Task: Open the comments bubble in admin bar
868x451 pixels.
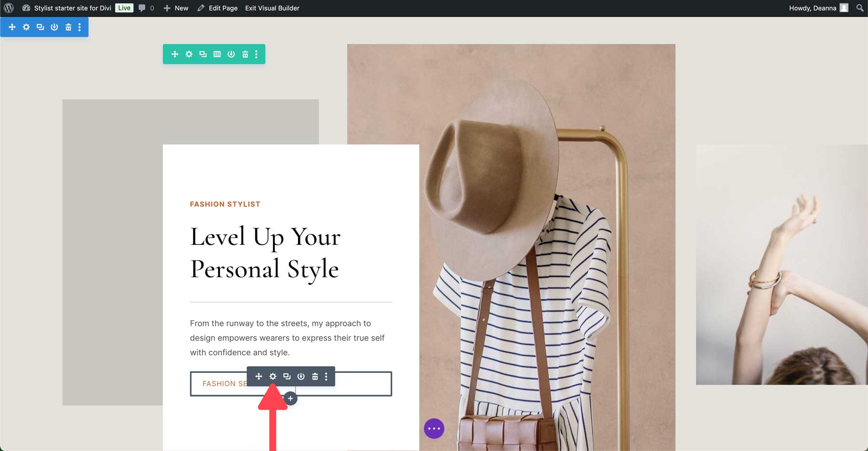Action: point(142,8)
